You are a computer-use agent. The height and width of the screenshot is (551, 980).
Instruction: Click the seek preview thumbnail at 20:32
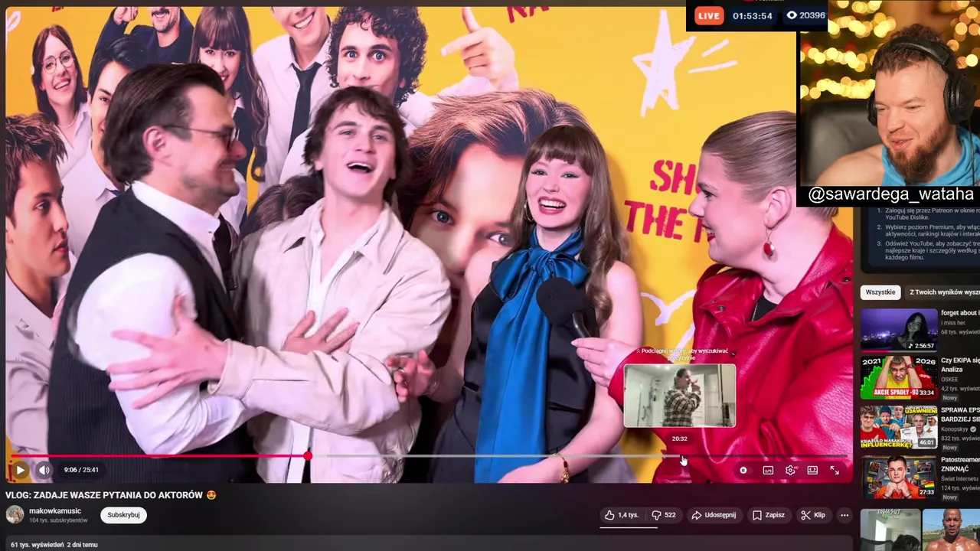pos(680,396)
